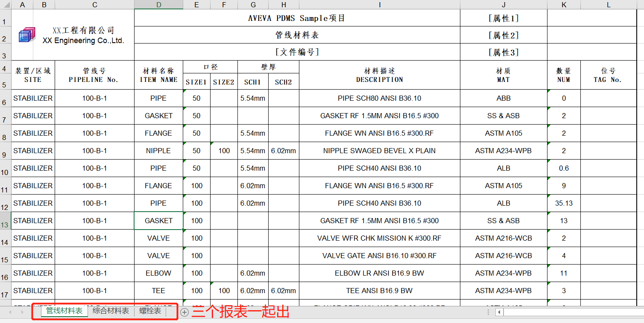Select column D by its header
Viewport: 644px width, 323px height.
tap(158, 4)
